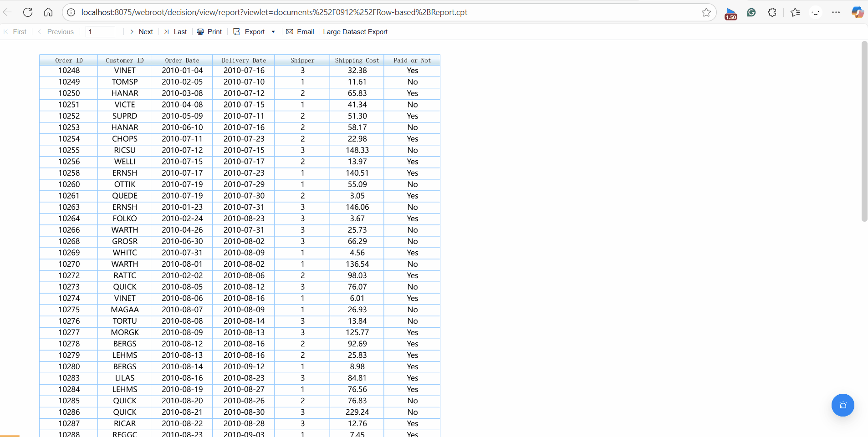View site information icon in address bar

[71, 12]
